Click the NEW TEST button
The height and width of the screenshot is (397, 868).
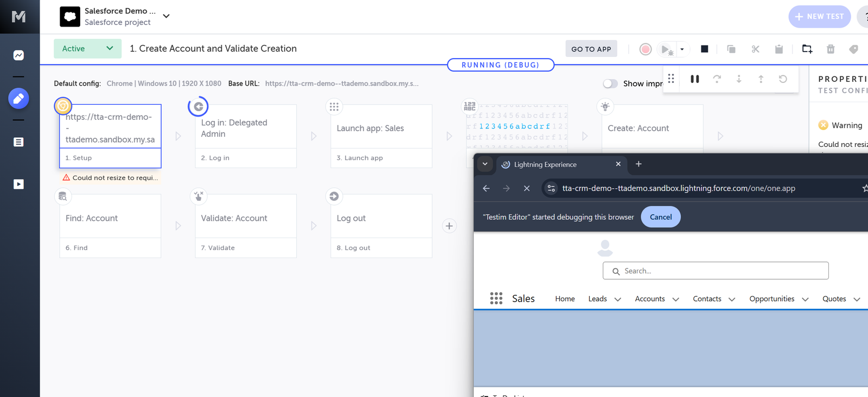pyautogui.click(x=819, y=16)
